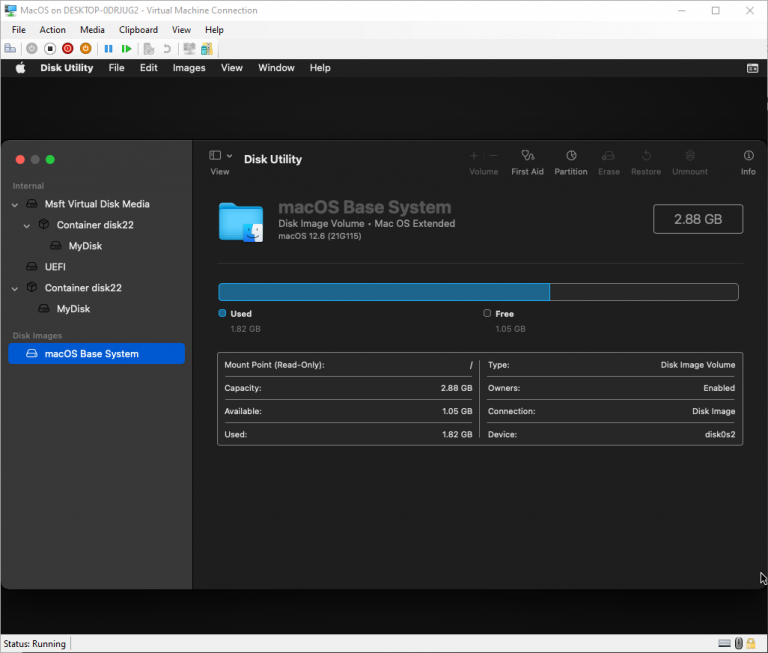Open the Images menu in macOS menu bar
768x653 pixels.
189,68
